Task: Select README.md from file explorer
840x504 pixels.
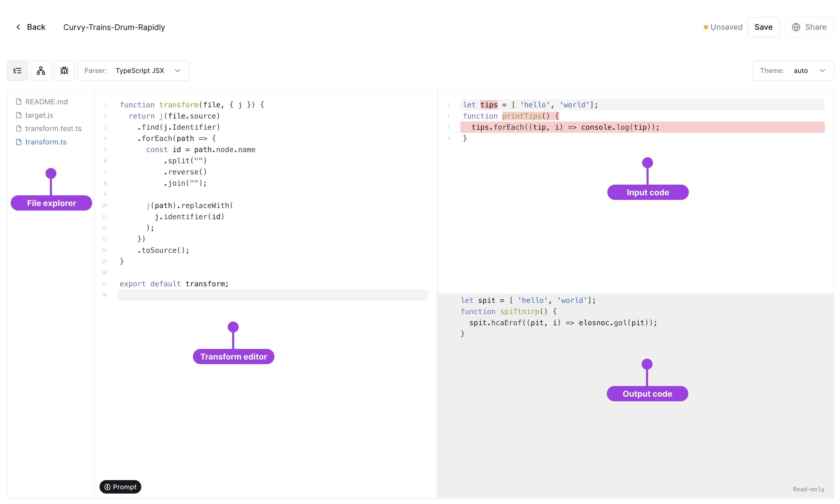Action: coord(46,101)
